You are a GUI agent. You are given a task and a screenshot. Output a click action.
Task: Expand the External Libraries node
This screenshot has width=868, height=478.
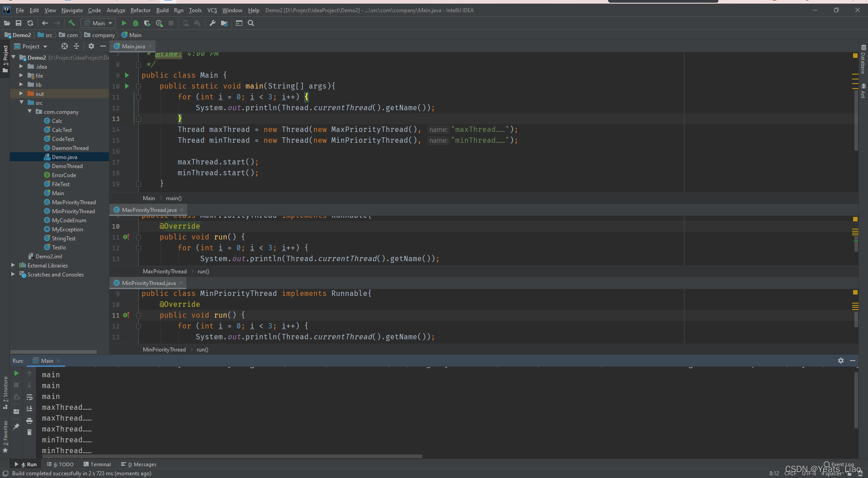(13, 265)
